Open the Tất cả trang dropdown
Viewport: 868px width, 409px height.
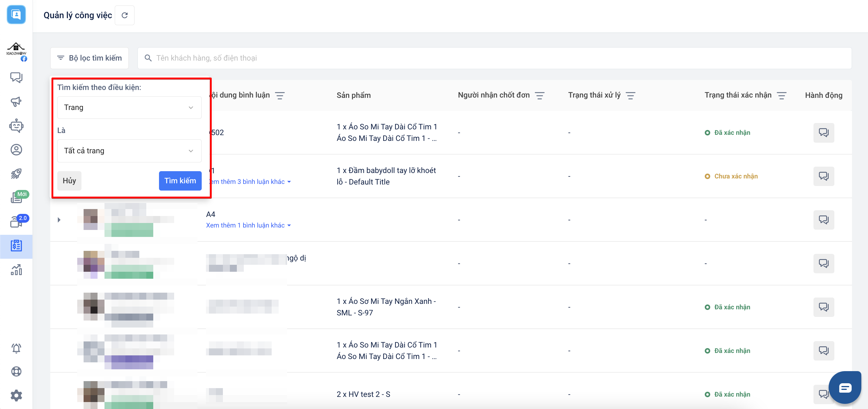[x=129, y=151]
